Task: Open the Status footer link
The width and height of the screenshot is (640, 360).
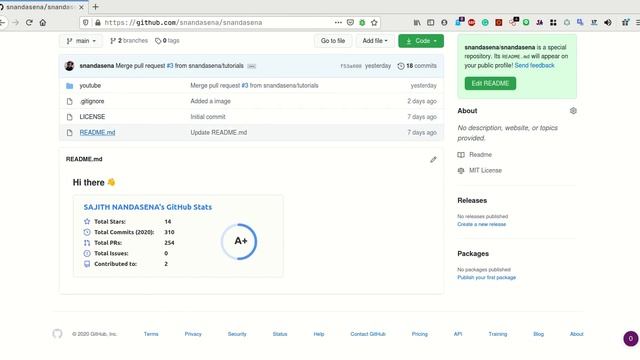Action: coord(280,334)
